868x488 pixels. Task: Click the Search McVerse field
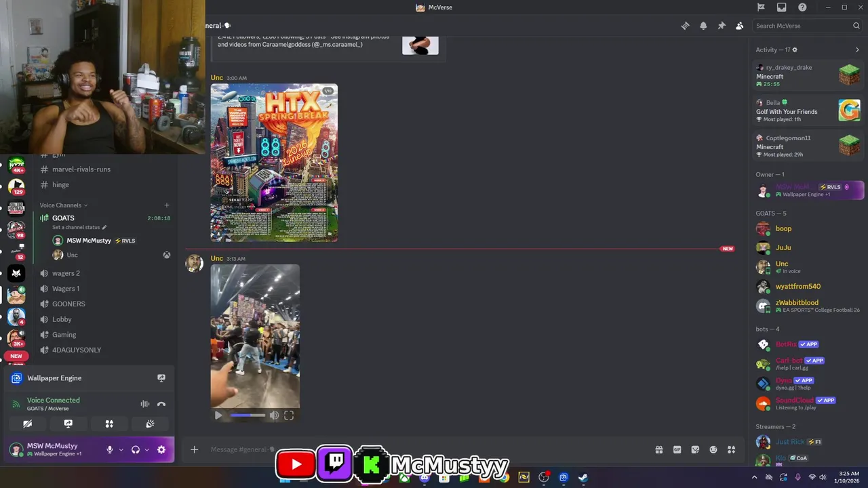[x=808, y=26]
